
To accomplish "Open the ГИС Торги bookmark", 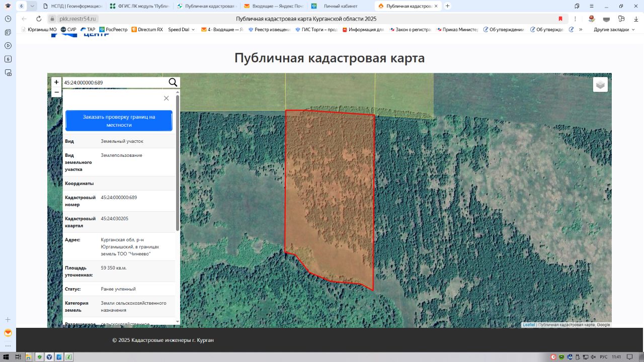I will pos(316,30).
